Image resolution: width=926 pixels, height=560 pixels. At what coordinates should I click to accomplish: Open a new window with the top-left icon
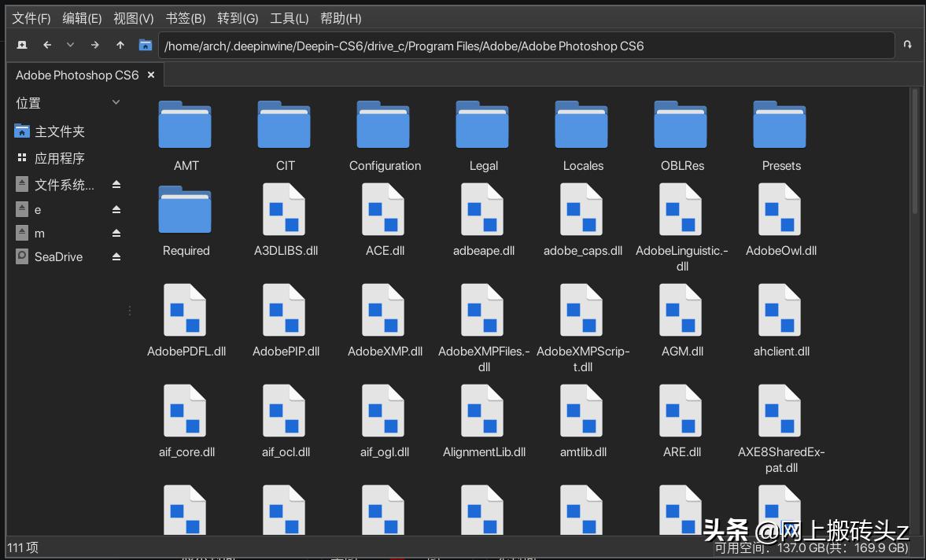pos(22,45)
